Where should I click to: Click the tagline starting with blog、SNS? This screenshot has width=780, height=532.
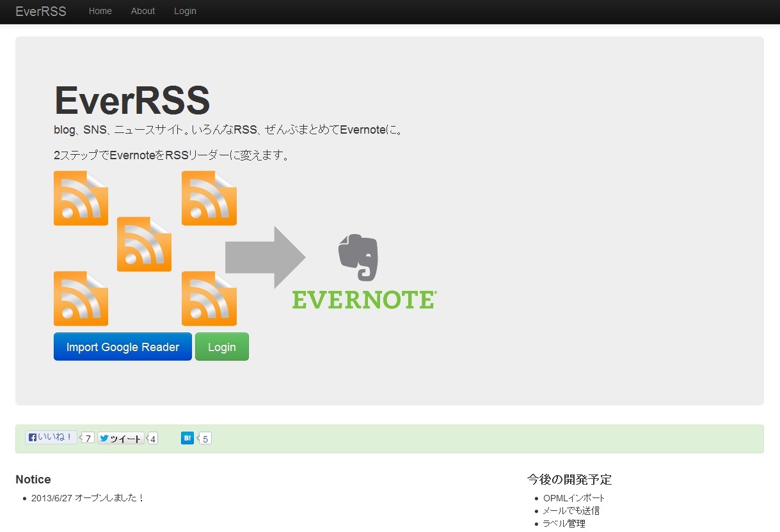(229, 130)
